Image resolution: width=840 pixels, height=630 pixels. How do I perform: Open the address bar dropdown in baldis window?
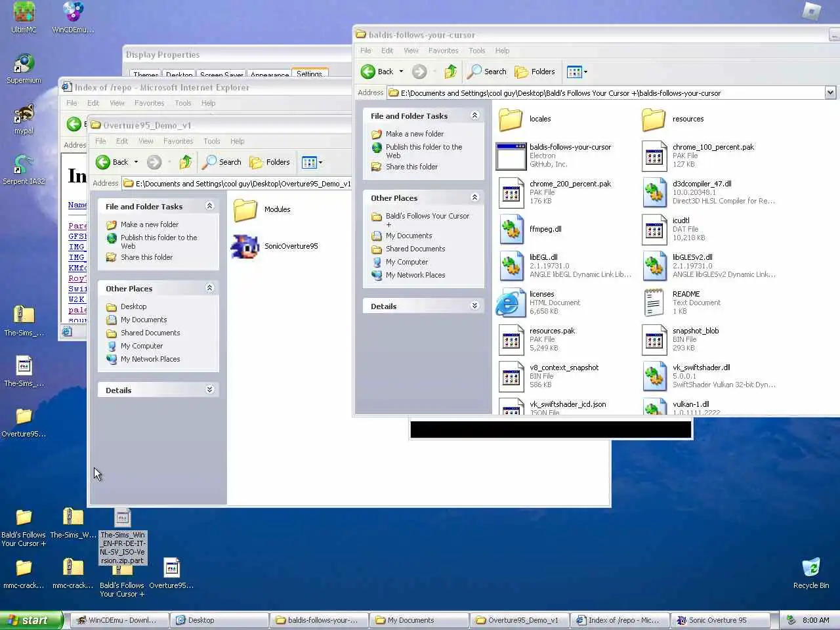(x=830, y=93)
